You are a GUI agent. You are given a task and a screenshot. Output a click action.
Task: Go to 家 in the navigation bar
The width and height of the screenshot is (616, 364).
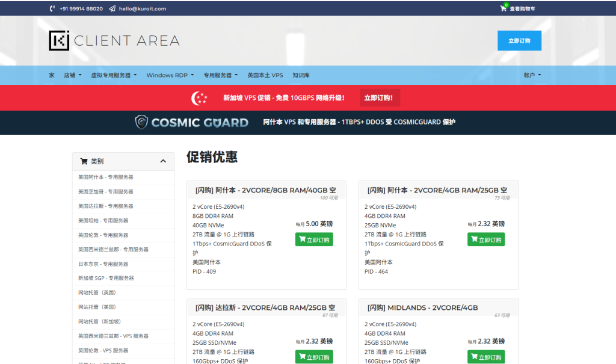pyautogui.click(x=52, y=75)
